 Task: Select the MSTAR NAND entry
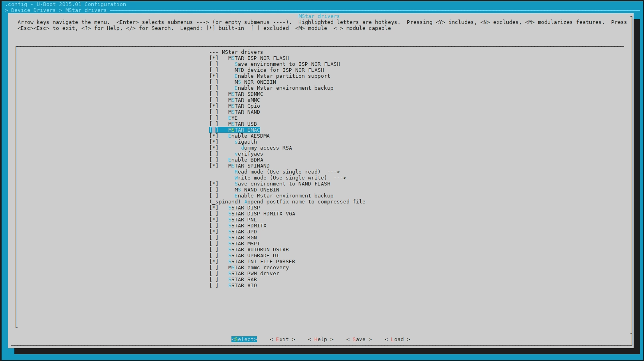235,112
